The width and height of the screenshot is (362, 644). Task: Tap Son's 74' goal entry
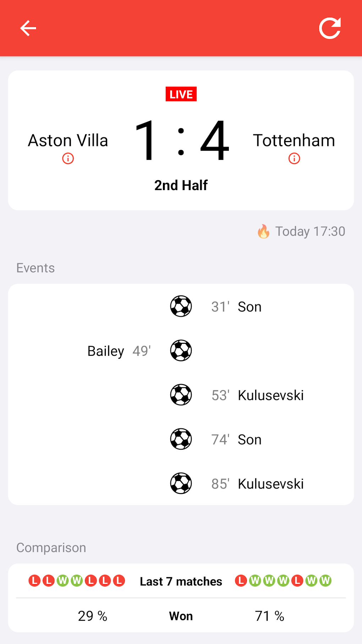pyautogui.click(x=249, y=440)
